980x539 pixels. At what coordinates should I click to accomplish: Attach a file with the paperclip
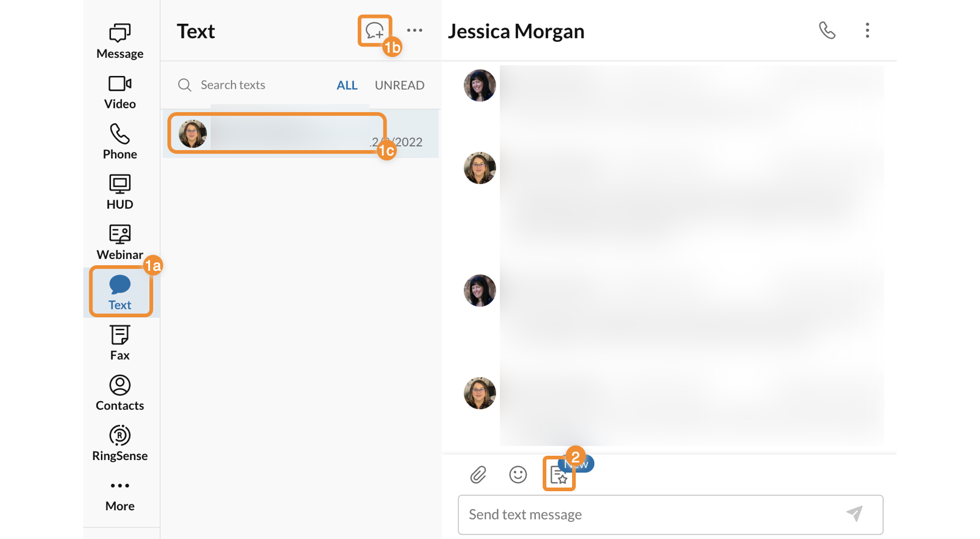[478, 474]
